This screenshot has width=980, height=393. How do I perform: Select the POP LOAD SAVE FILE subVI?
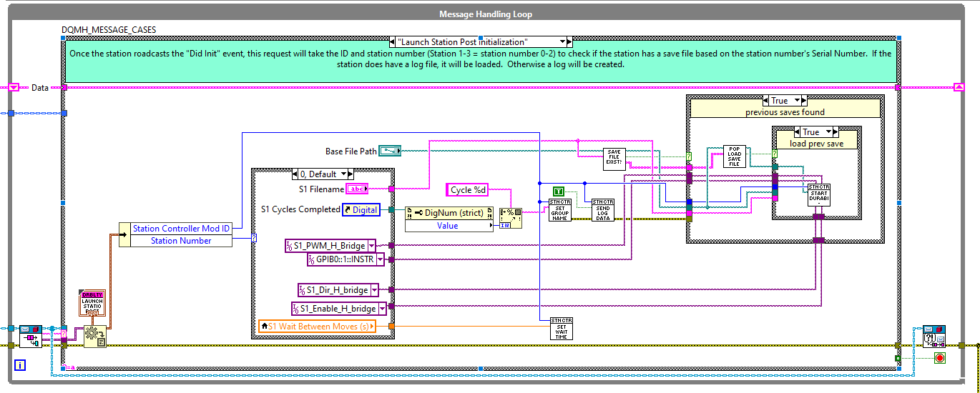733,156
